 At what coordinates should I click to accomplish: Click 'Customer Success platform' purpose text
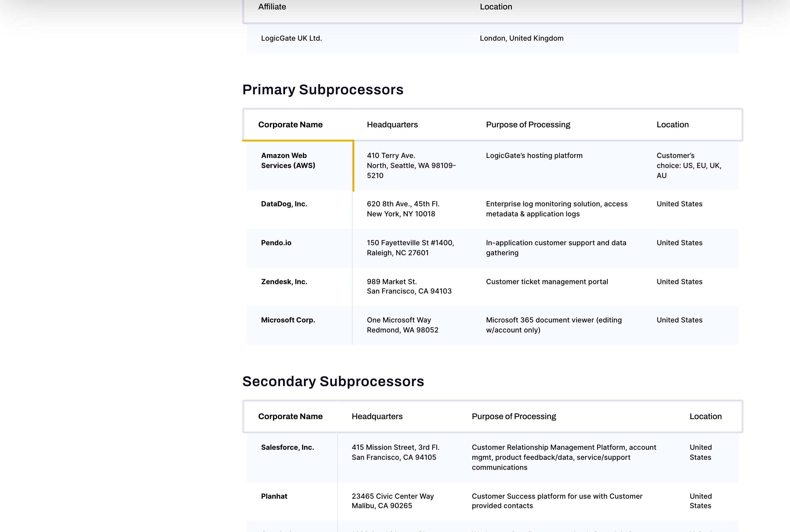557,501
